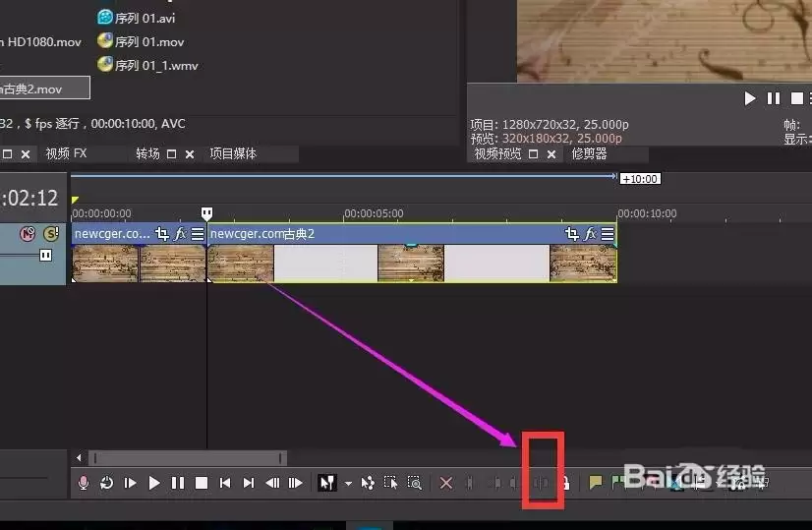The width and height of the screenshot is (812, 530).
Task: Toggle solo on the video track
Action: pos(51,234)
